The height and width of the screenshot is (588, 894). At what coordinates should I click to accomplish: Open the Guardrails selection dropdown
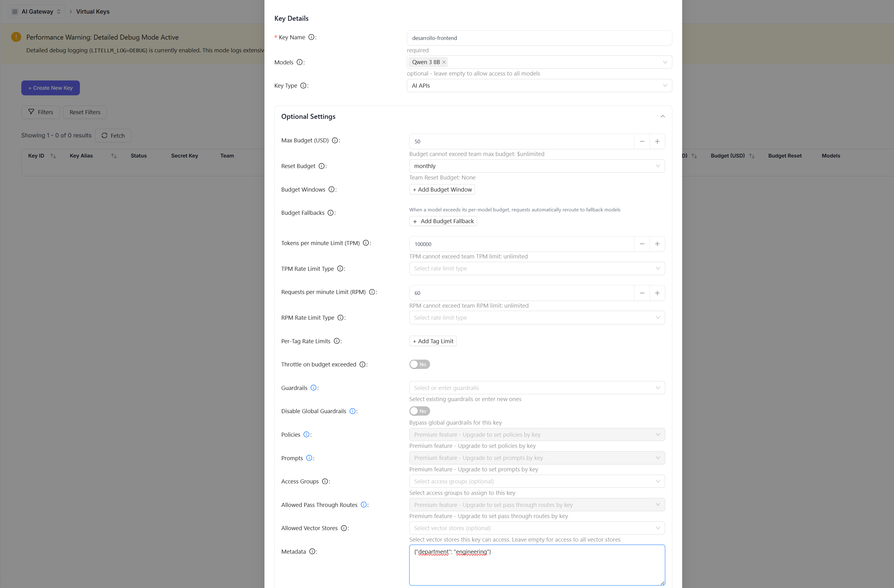pyautogui.click(x=537, y=388)
